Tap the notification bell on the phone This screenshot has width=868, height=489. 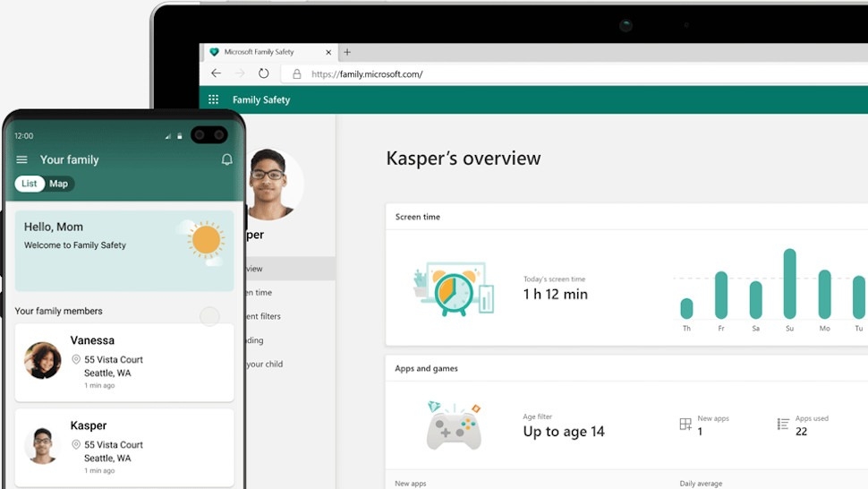pos(227,159)
